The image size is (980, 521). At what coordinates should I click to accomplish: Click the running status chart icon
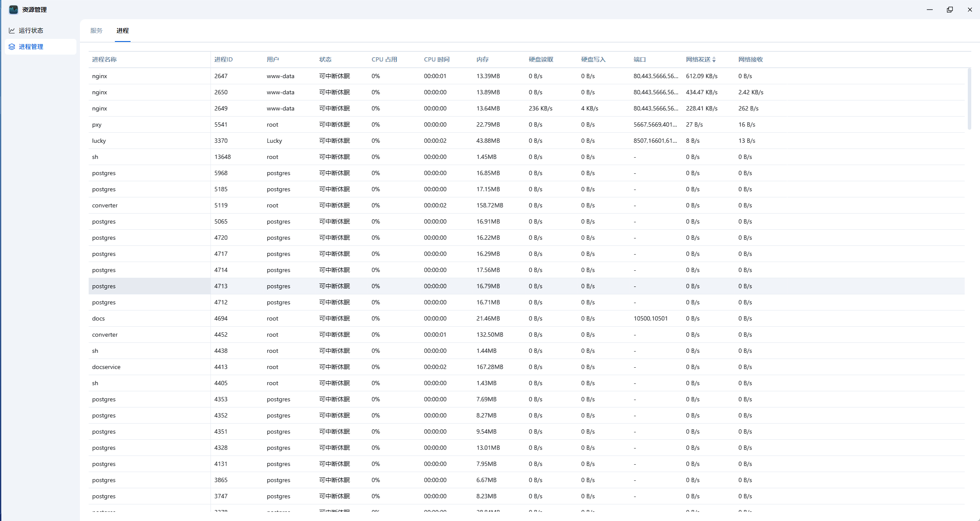12,31
